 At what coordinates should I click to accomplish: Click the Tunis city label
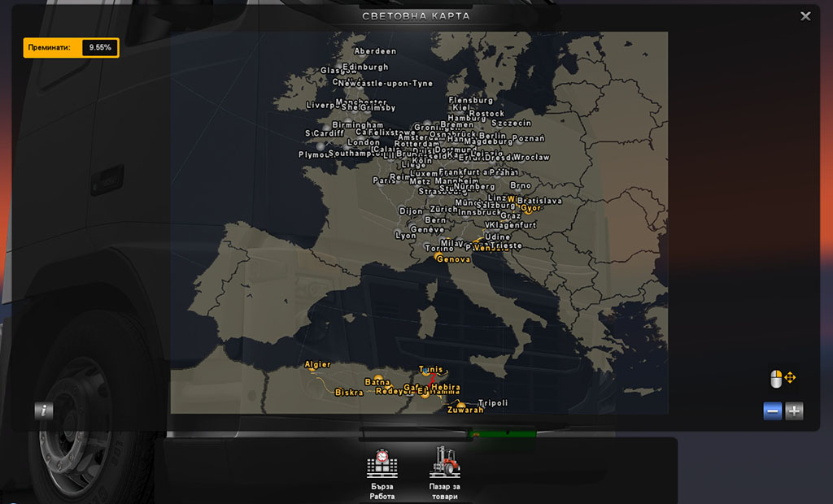(x=431, y=369)
